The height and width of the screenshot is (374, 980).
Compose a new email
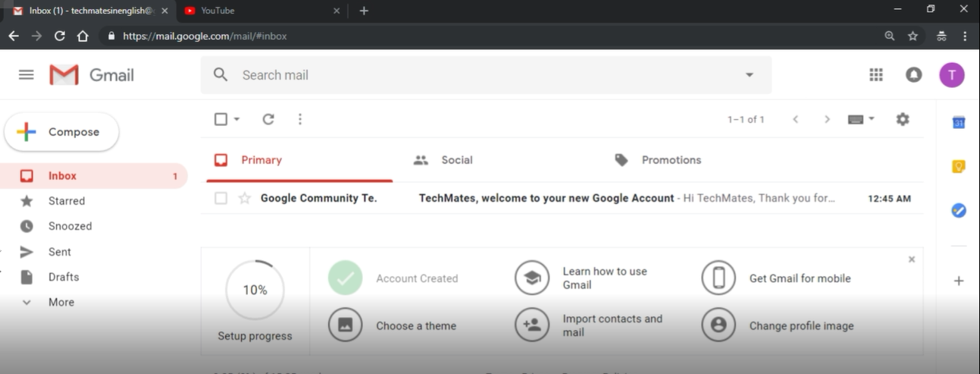click(61, 132)
